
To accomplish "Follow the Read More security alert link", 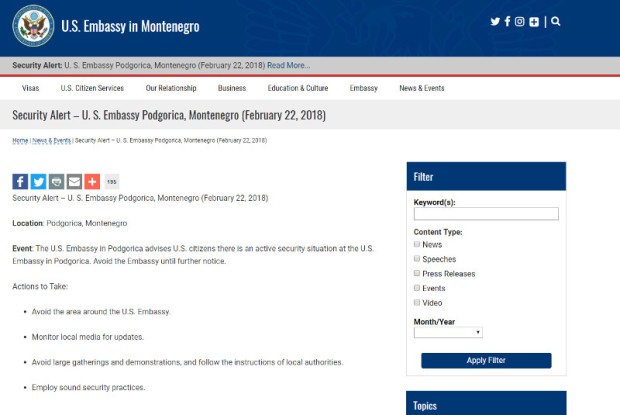I will pyautogui.click(x=289, y=66).
